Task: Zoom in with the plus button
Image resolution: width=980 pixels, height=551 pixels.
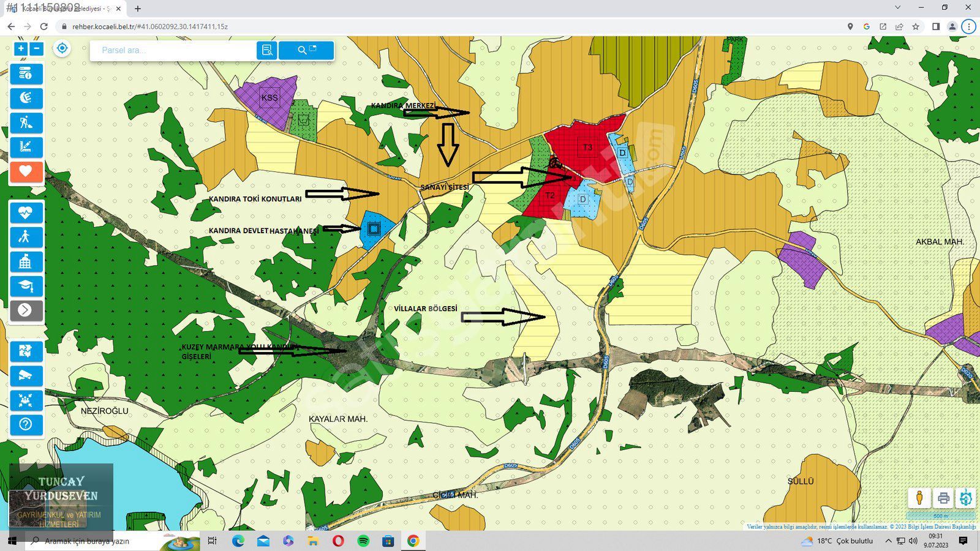Action: 21,49
